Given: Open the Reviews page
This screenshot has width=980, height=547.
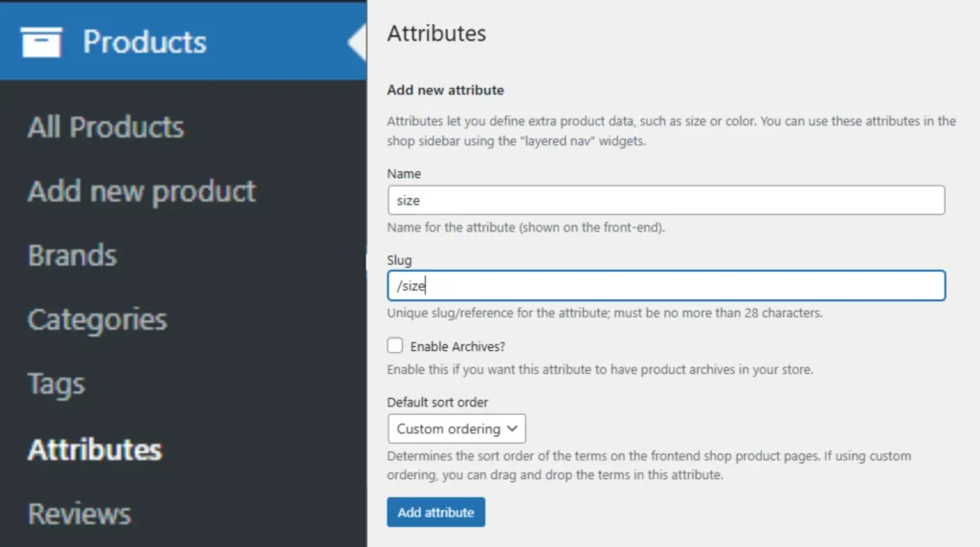Looking at the screenshot, I should [x=79, y=514].
